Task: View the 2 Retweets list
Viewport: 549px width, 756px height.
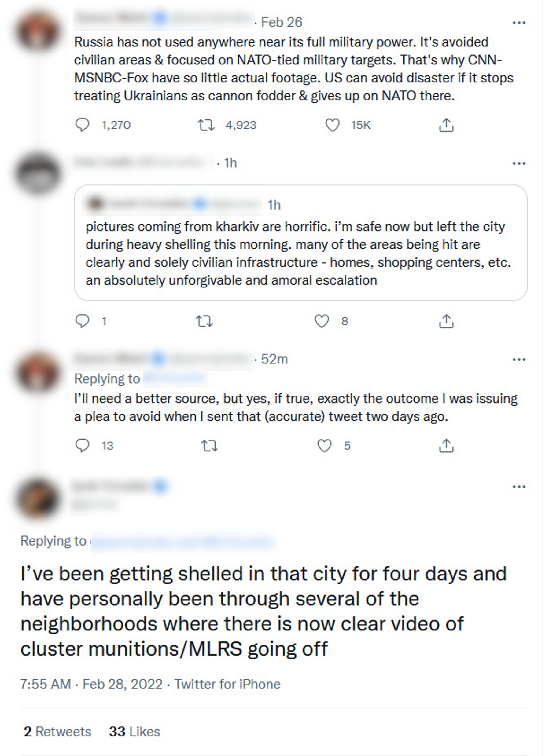Action: (57, 732)
